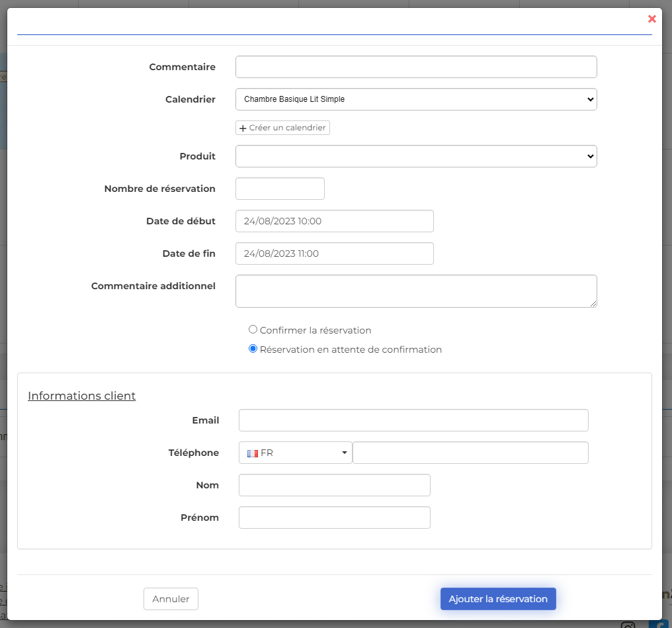This screenshot has width=672, height=628.
Task: Click the Commentaire text field
Action: (416, 67)
